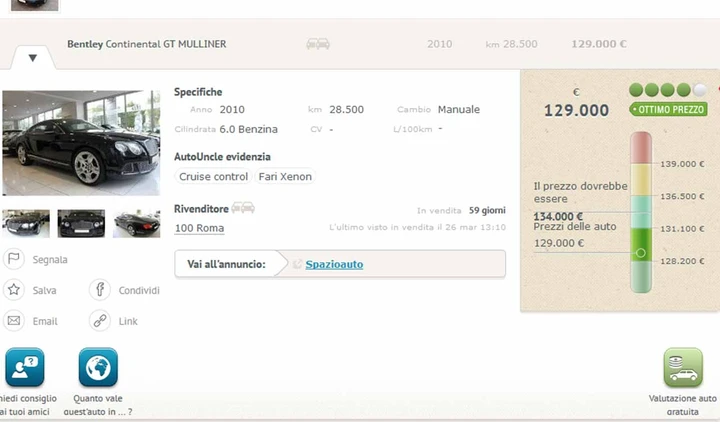Open the main Bentley photo

(81, 143)
